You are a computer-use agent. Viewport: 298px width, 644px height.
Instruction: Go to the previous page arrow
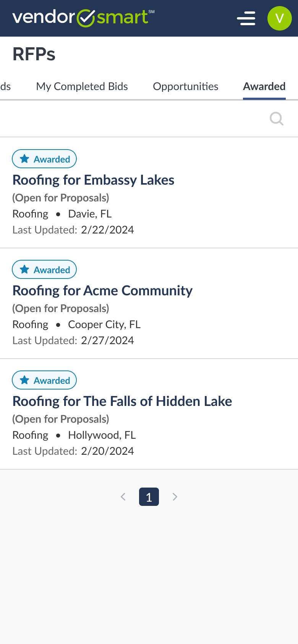point(123,497)
